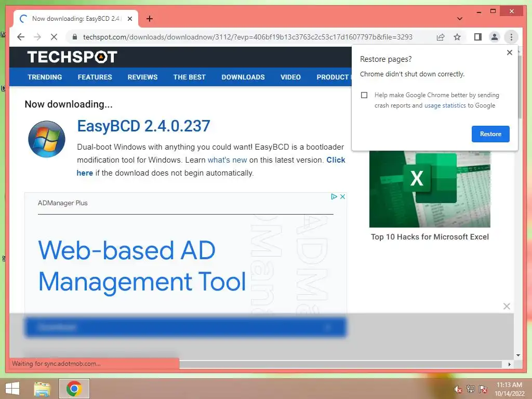Open the DOWNLOADS nav item

[x=243, y=77]
